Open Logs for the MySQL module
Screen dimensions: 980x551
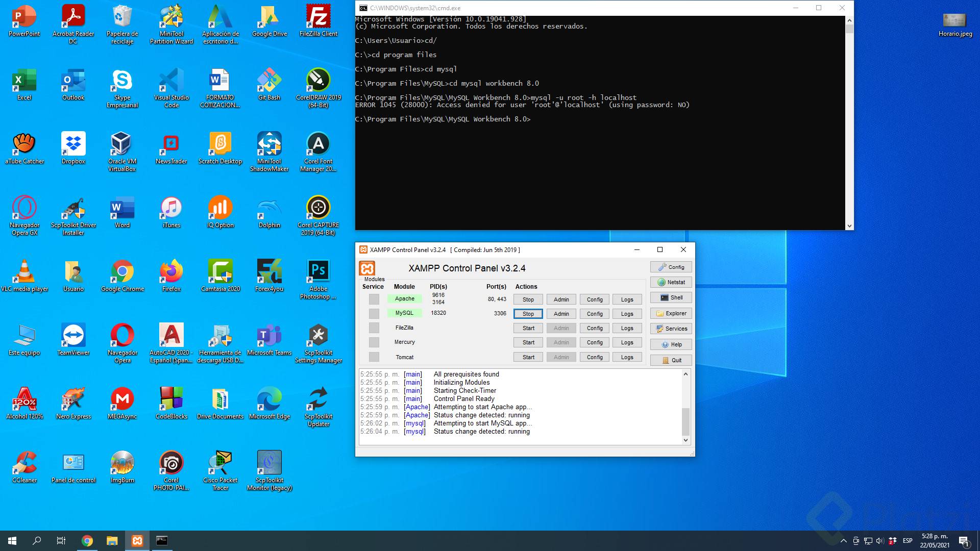click(x=627, y=314)
